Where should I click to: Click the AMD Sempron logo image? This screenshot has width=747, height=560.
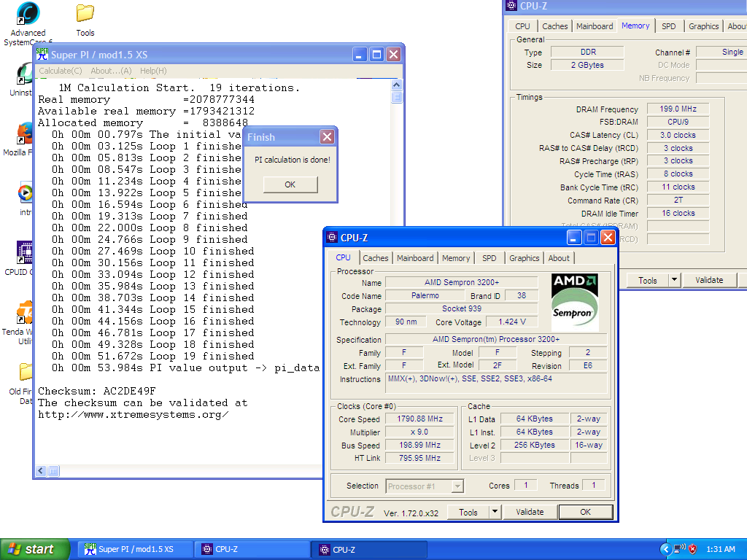tap(575, 302)
